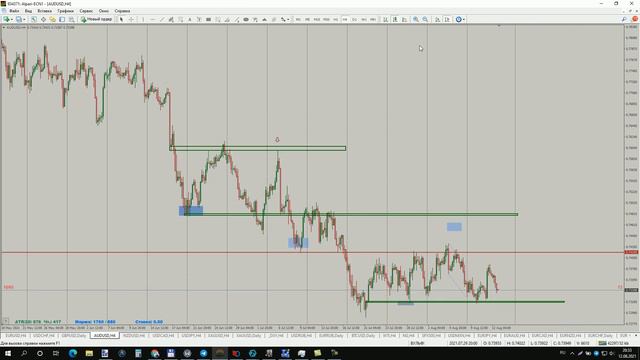Select the filled Rectangle drawing tool
The image size is (640, 360).
pos(208,19)
